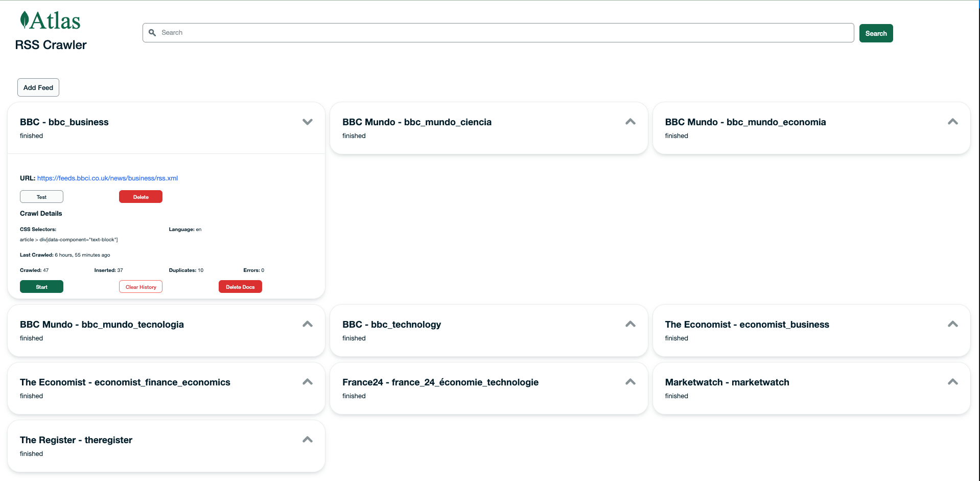
Task: Expand the economist_business feed card
Action: tap(953, 324)
